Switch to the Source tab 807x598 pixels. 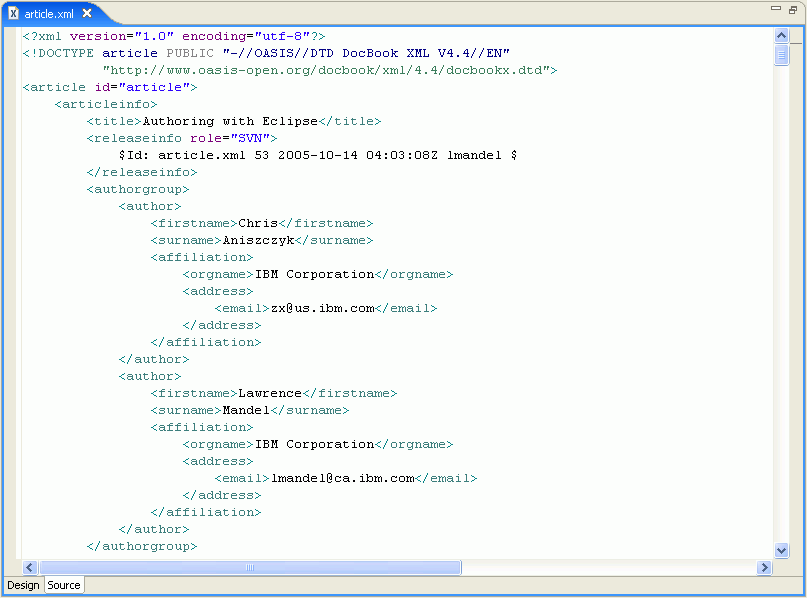tap(64, 585)
